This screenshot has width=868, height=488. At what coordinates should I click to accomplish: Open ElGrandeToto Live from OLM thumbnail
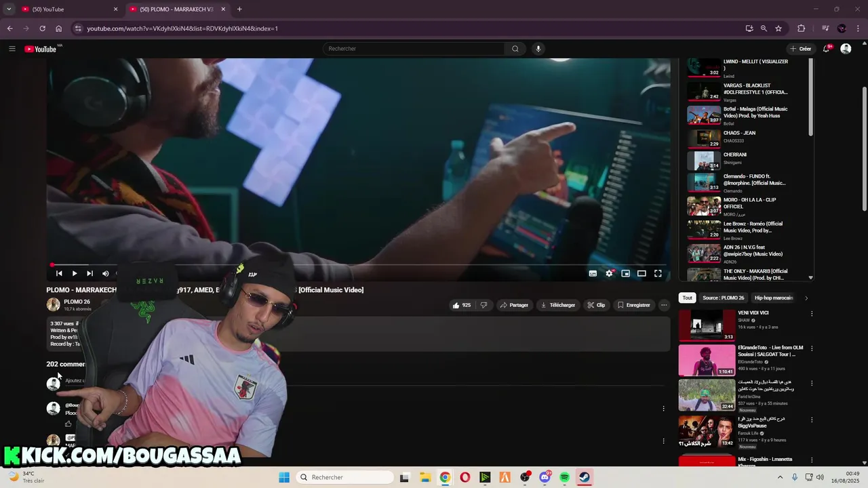[x=707, y=360]
